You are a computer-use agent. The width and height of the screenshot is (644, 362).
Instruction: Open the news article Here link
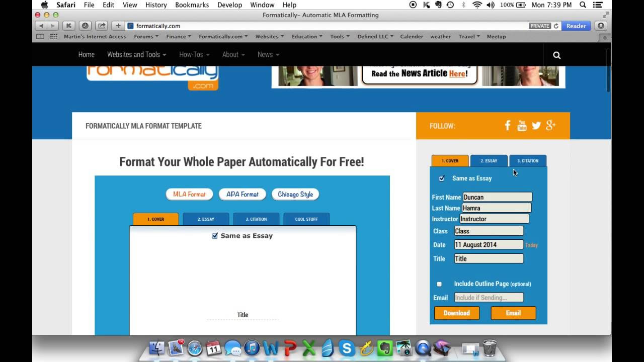457,73
